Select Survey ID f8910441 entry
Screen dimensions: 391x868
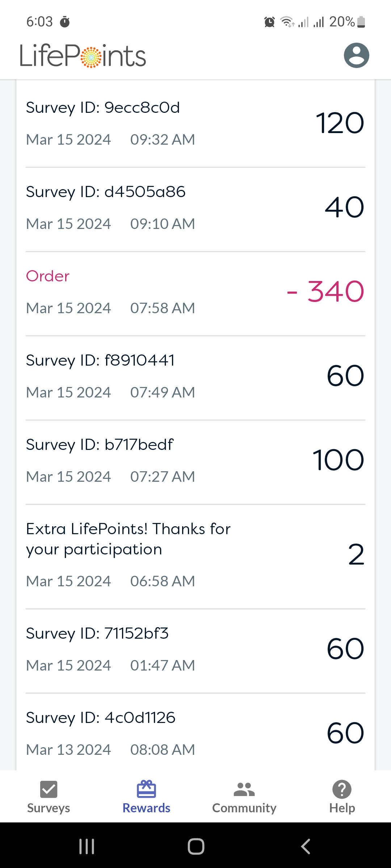(195, 378)
